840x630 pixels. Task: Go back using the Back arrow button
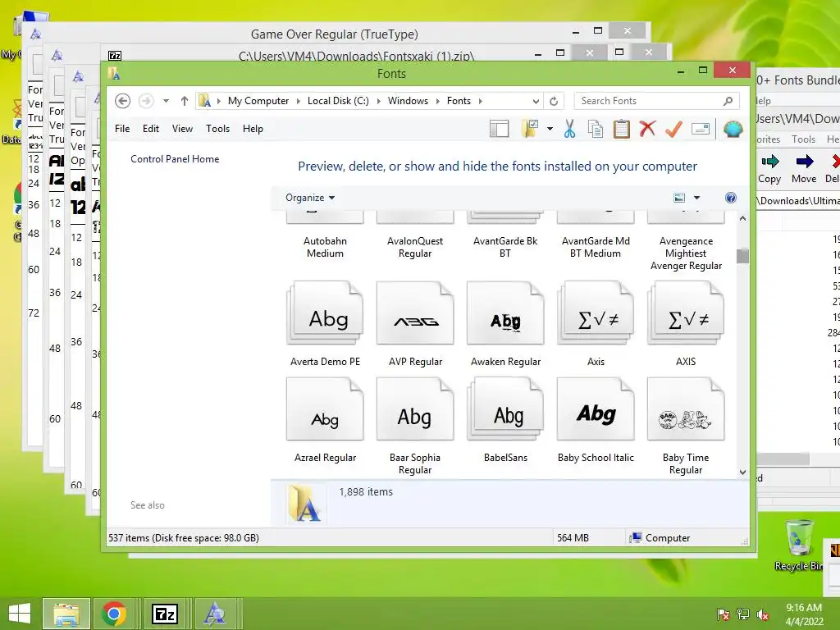click(x=123, y=101)
